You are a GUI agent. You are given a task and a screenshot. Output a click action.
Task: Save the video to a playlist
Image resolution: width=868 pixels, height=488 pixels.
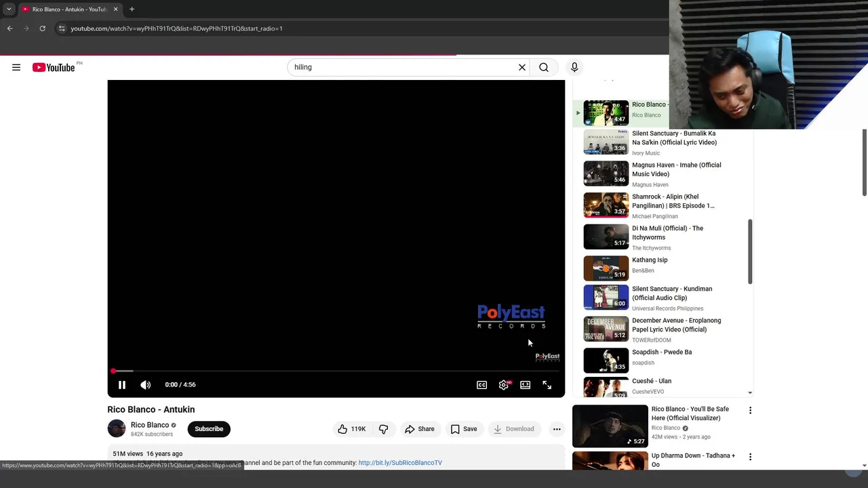click(x=464, y=429)
